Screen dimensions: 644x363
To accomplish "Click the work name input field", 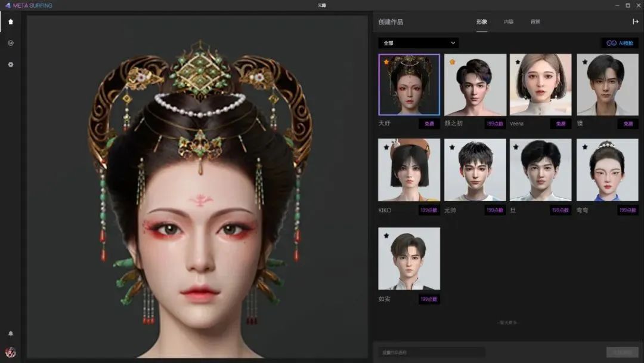I will [x=432, y=352].
